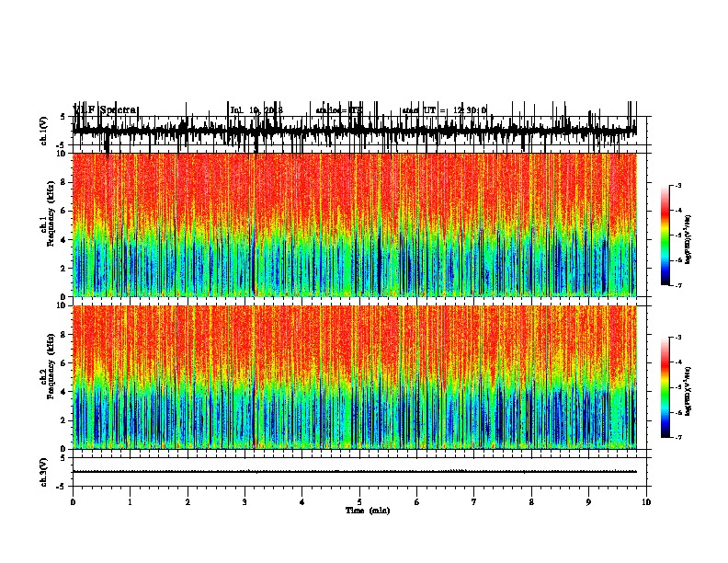Click the '10' tick on the time axis
This screenshot has width=728, height=563.
click(646, 501)
